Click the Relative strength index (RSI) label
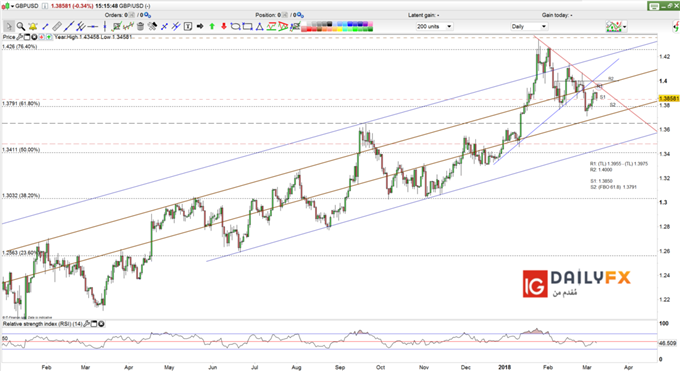This screenshot has height=371, width=680. (x=42, y=324)
